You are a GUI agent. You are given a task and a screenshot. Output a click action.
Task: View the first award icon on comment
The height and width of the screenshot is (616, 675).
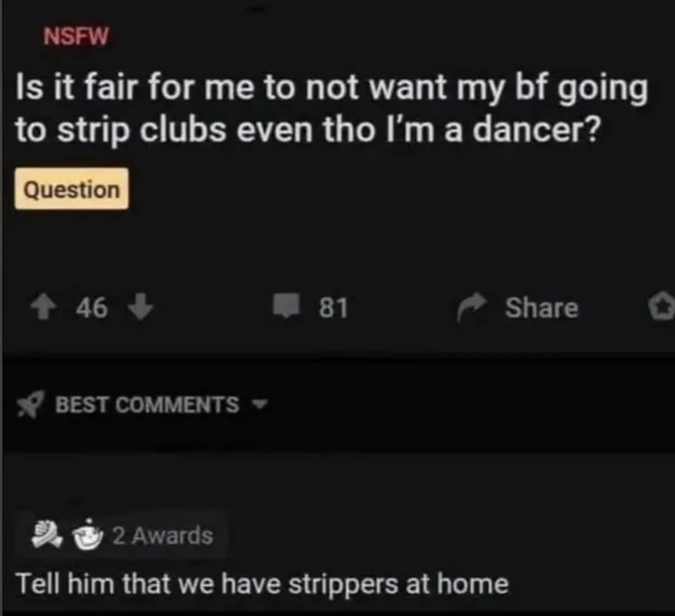click(x=47, y=534)
